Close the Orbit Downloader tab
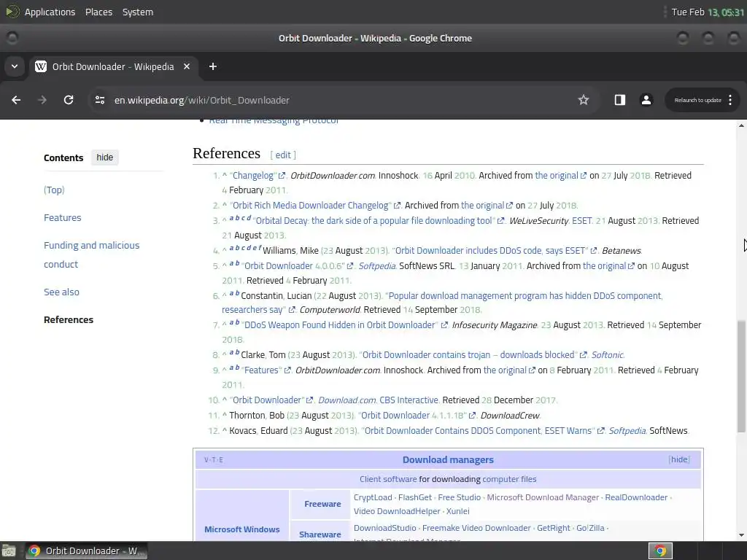The width and height of the screenshot is (747, 560). pos(187,66)
